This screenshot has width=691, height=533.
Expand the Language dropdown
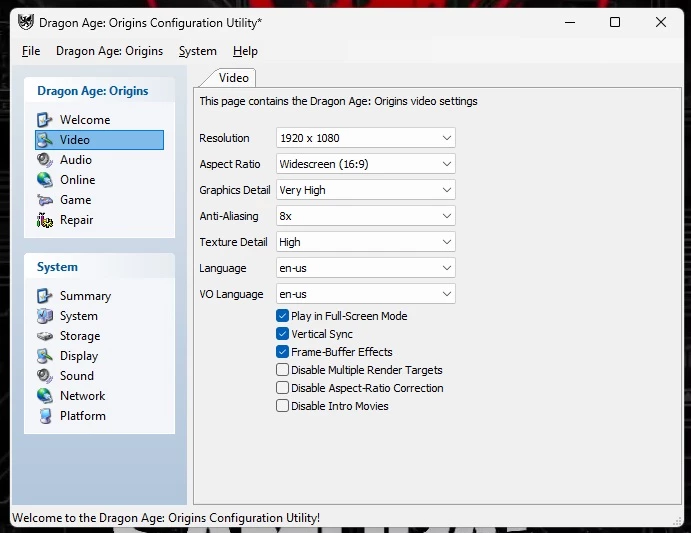[x=366, y=268]
